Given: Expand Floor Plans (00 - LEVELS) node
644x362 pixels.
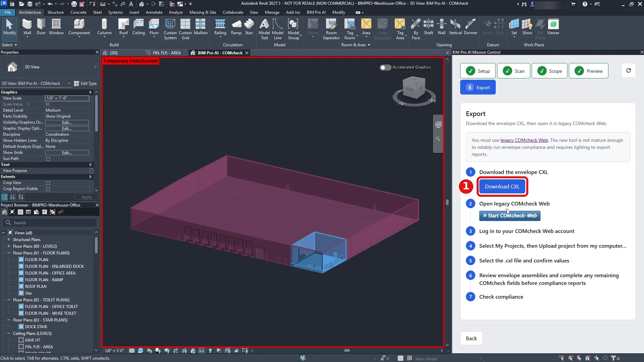Looking at the screenshot, I should [x=9, y=246].
